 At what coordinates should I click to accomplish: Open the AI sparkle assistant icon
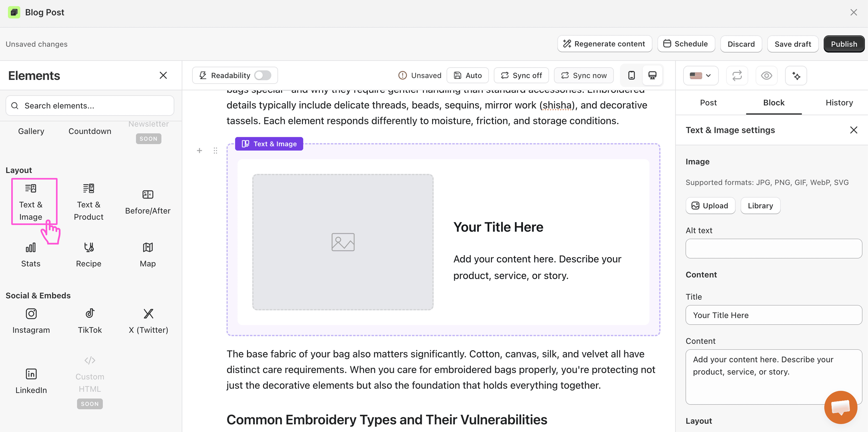(796, 76)
